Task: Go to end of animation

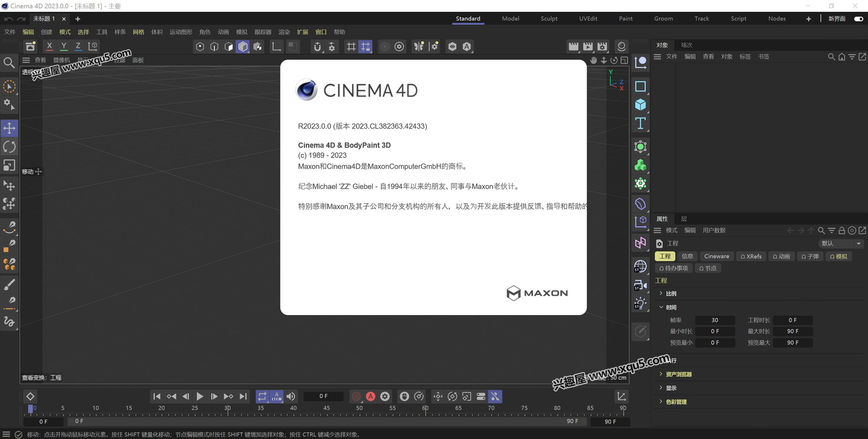Action: click(243, 396)
